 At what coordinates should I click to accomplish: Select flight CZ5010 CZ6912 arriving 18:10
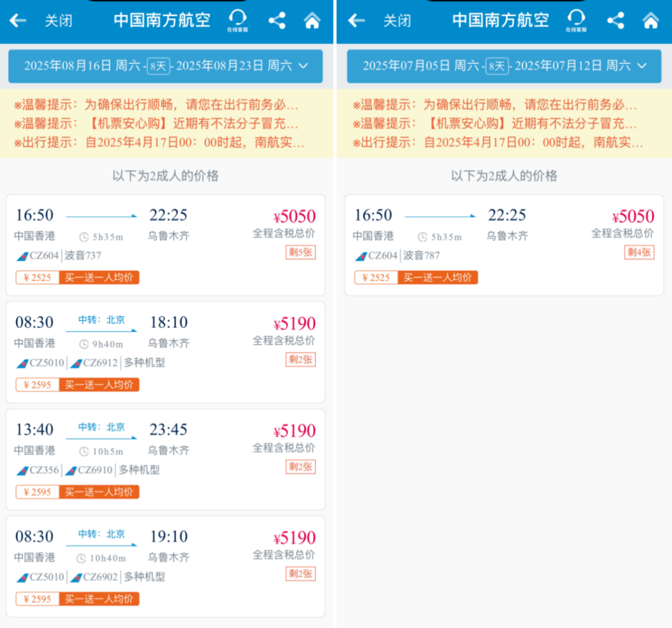(166, 352)
